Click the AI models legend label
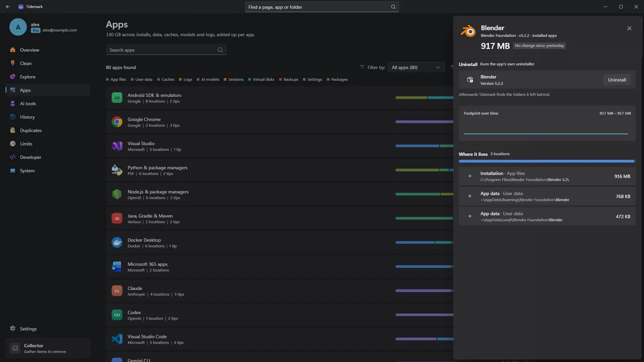The height and width of the screenshot is (362, 644). tap(210, 79)
